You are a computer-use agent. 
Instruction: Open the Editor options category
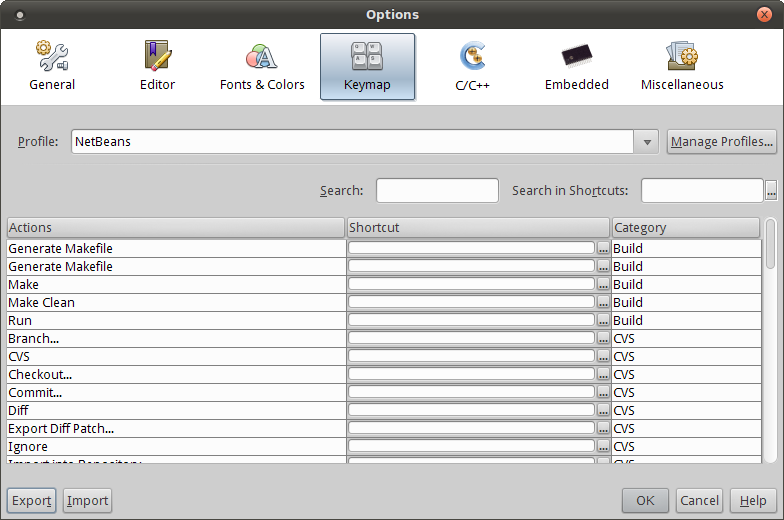pos(158,66)
